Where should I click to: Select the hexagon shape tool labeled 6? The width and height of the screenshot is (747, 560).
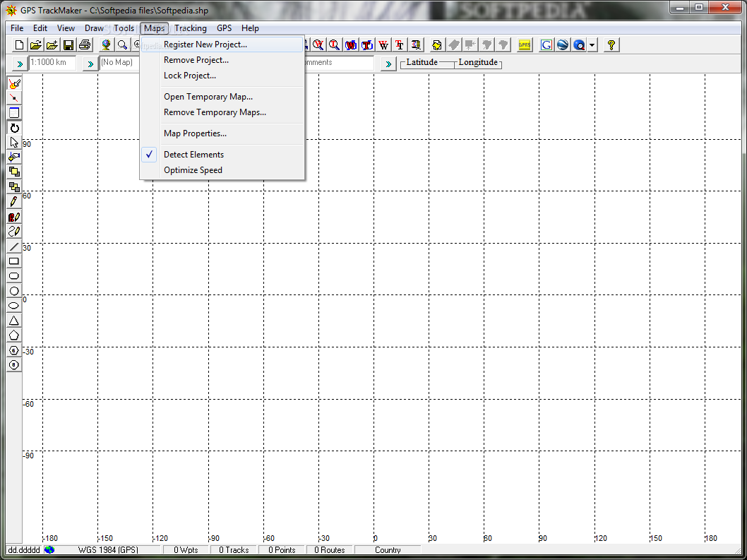[x=14, y=350]
